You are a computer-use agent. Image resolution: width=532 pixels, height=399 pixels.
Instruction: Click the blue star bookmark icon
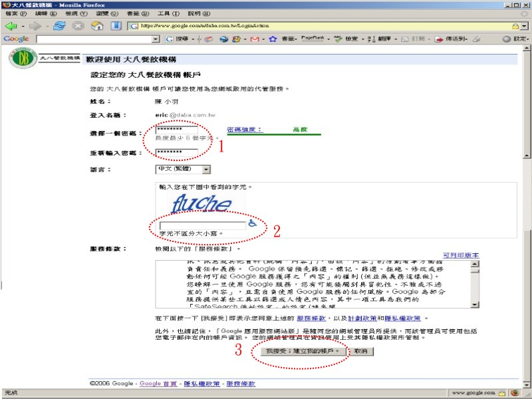coord(273,39)
